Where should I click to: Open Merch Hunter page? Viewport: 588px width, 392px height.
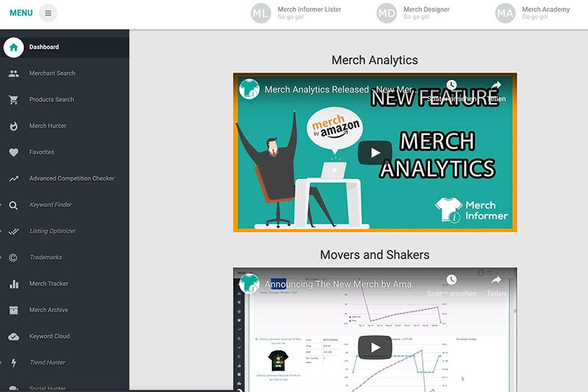(48, 126)
